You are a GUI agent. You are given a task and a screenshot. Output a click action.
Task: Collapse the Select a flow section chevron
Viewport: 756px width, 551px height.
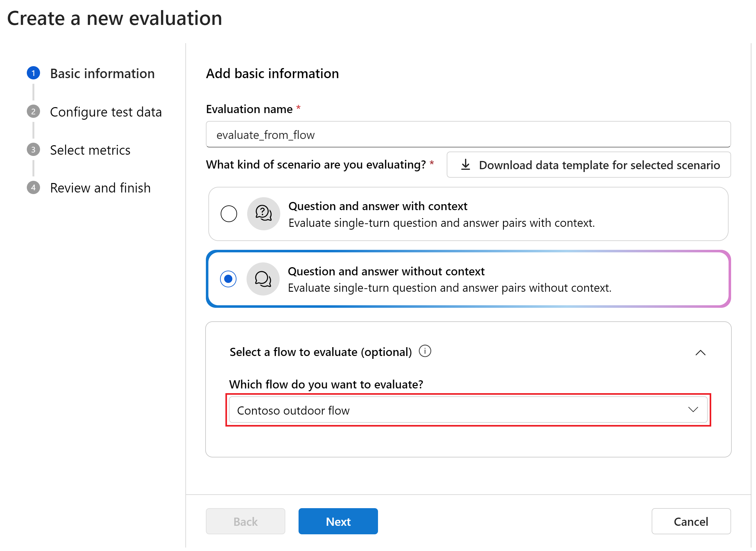(x=700, y=353)
